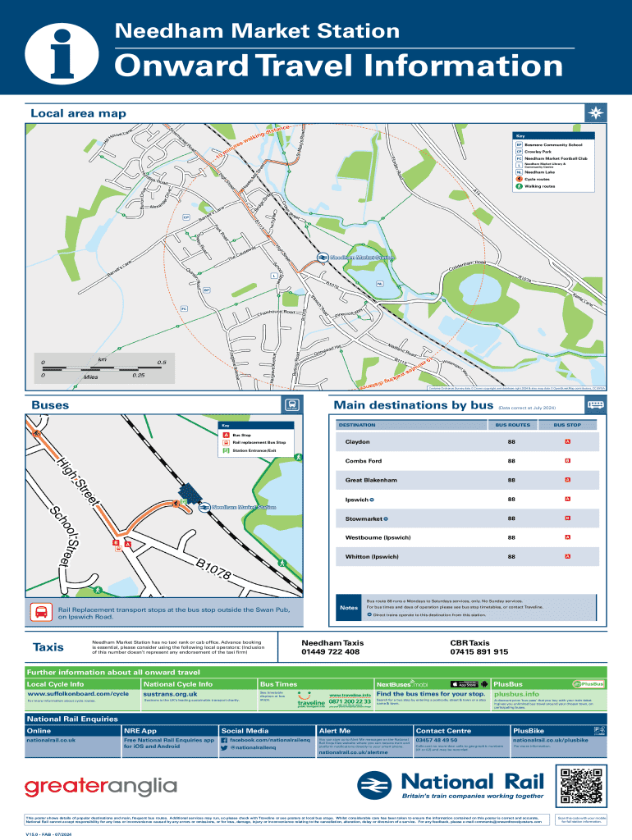Click the bus icon beside Buses heading
632x840 pixels.
(x=291, y=405)
